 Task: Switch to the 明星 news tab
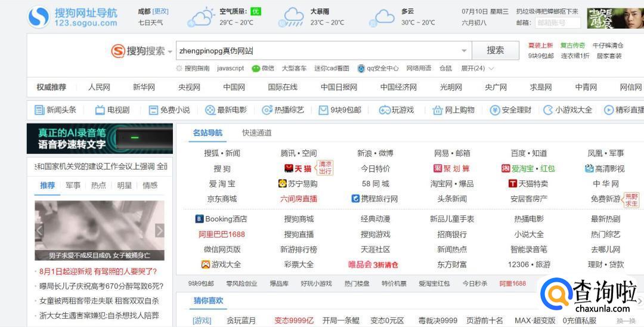[124, 185]
